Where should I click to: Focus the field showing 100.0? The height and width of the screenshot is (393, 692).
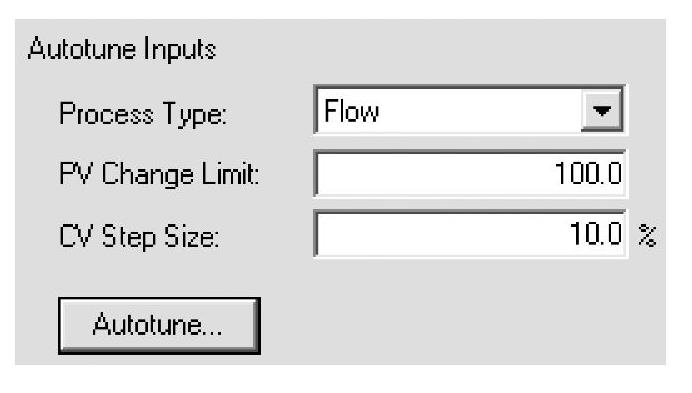point(470,173)
